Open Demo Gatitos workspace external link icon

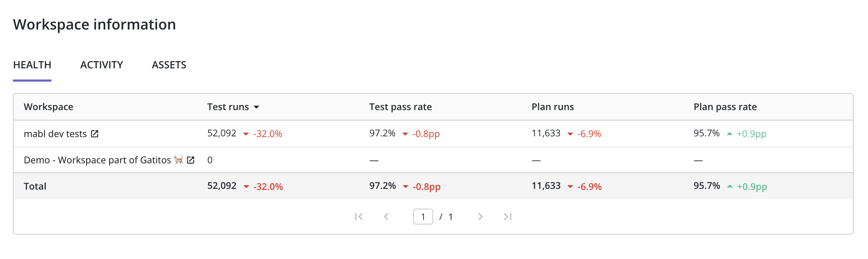pos(191,160)
